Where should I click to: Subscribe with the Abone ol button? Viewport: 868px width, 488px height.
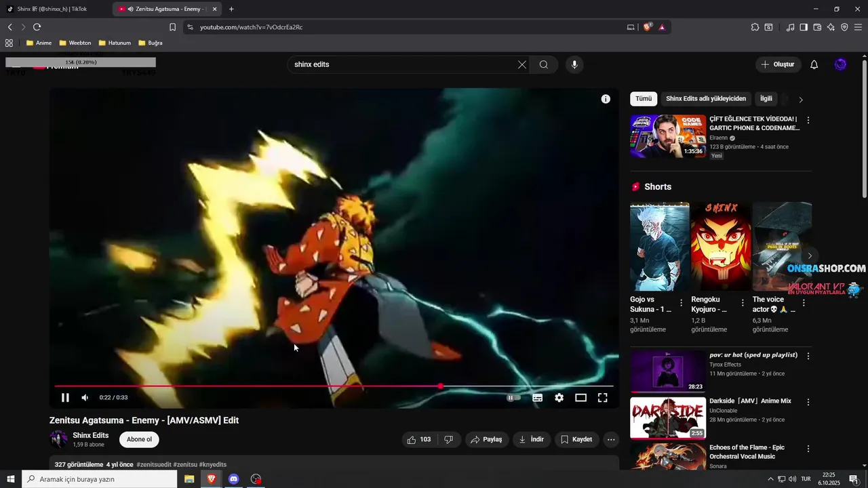[x=139, y=439]
